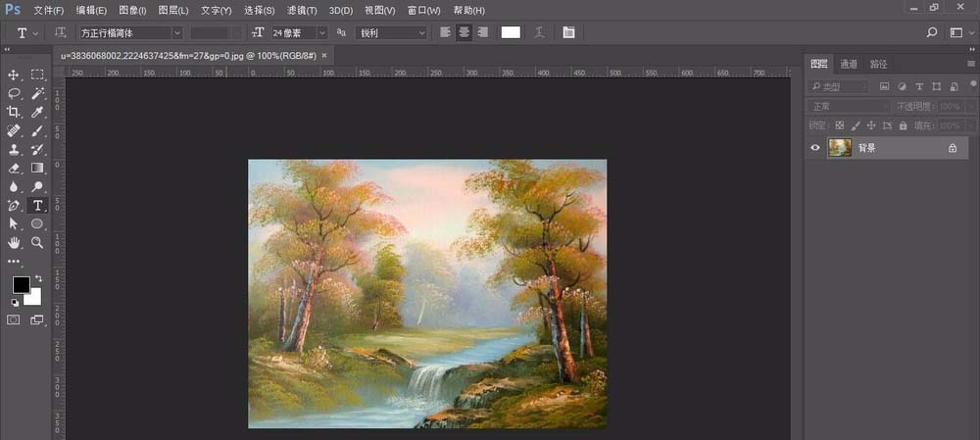Image resolution: width=980 pixels, height=440 pixels.
Task: Select the Path Selection tool
Action: (13, 223)
